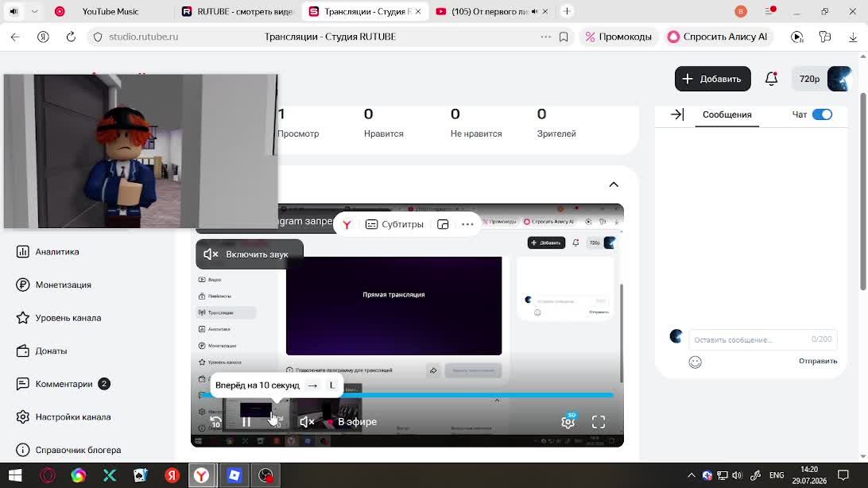Switch to the YouTube Music tab
868x488 pixels.
pyautogui.click(x=110, y=12)
